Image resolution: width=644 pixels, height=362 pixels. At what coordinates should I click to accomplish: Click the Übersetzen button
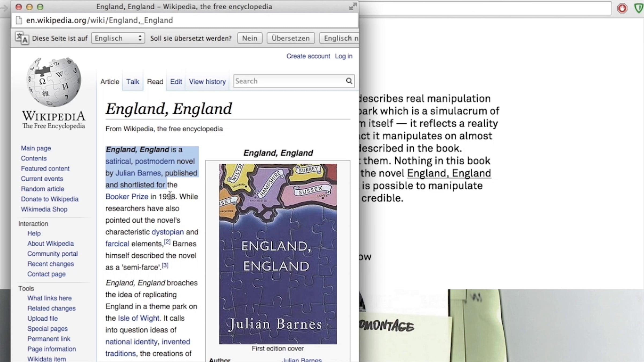tap(291, 38)
